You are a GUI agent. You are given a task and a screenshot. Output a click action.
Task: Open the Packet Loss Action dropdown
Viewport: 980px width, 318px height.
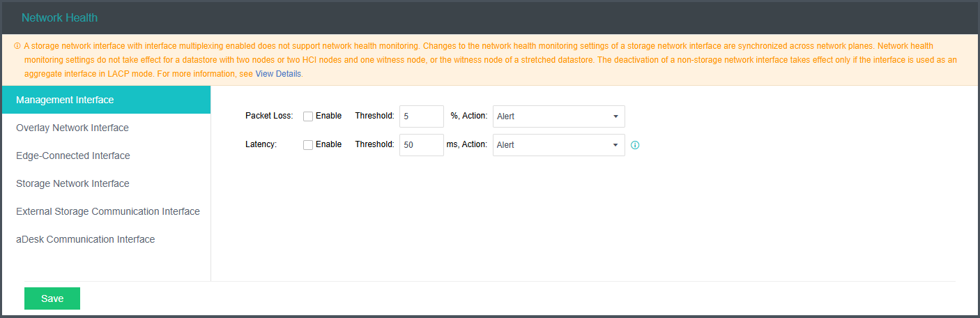(558, 116)
